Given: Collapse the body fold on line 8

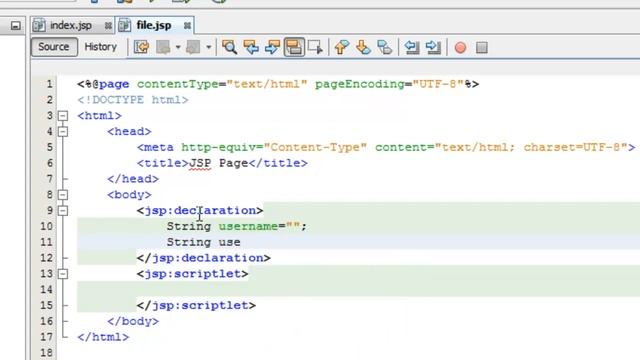Looking at the screenshot, I should (62, 195).
